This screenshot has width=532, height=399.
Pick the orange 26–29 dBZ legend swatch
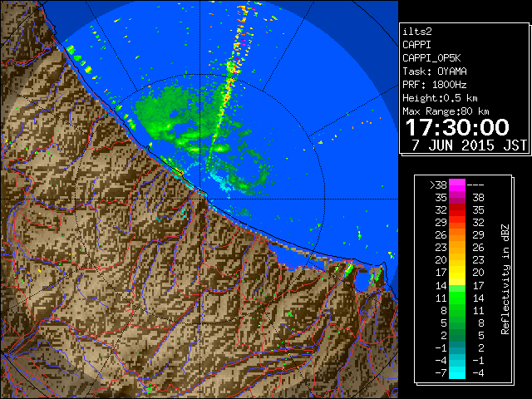point(457,235)
